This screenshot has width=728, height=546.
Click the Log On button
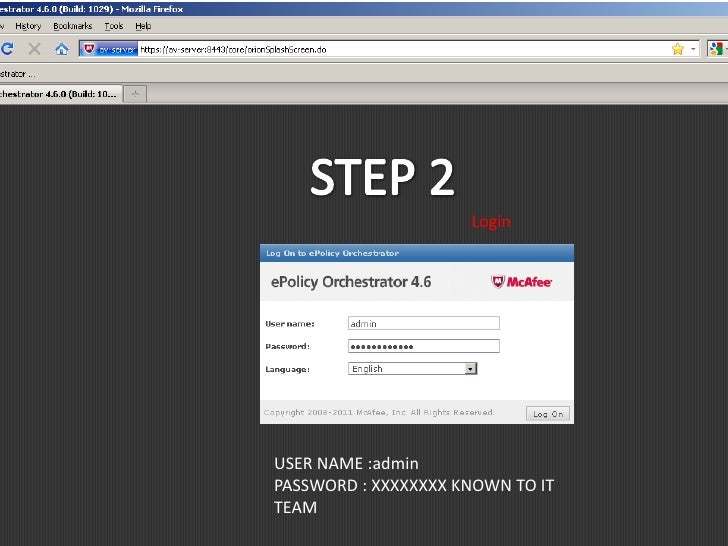(547, 413)
